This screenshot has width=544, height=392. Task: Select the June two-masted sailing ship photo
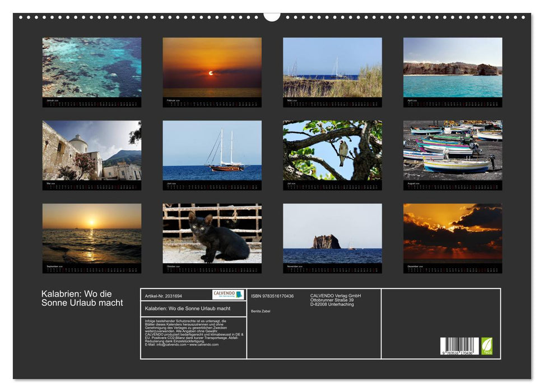click(x=212, y=151)
